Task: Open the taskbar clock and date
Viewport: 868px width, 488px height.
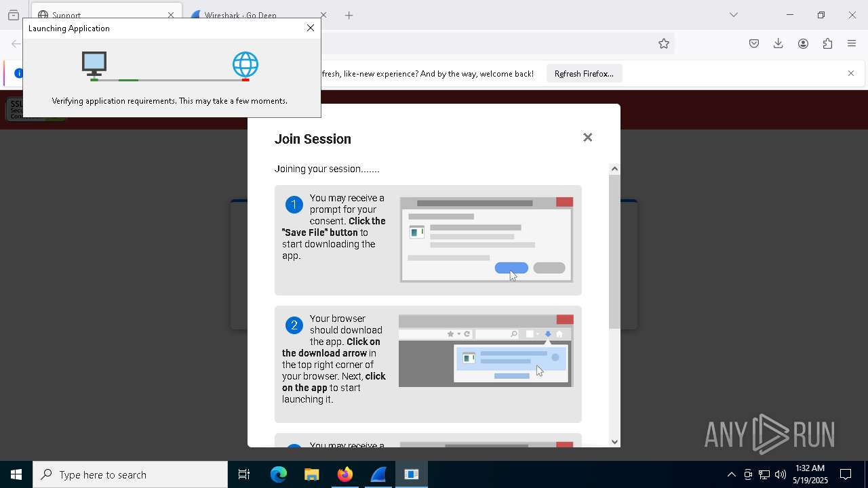Action: 810,474
